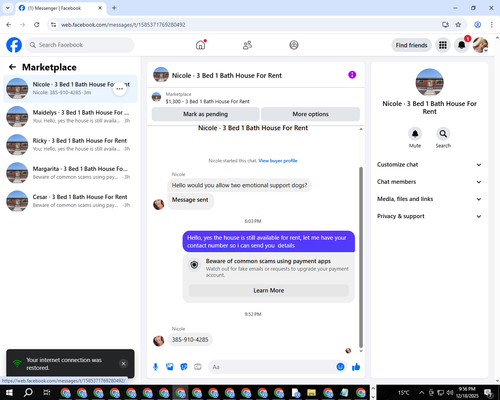Open the Friends icon in top navigation

247,45
